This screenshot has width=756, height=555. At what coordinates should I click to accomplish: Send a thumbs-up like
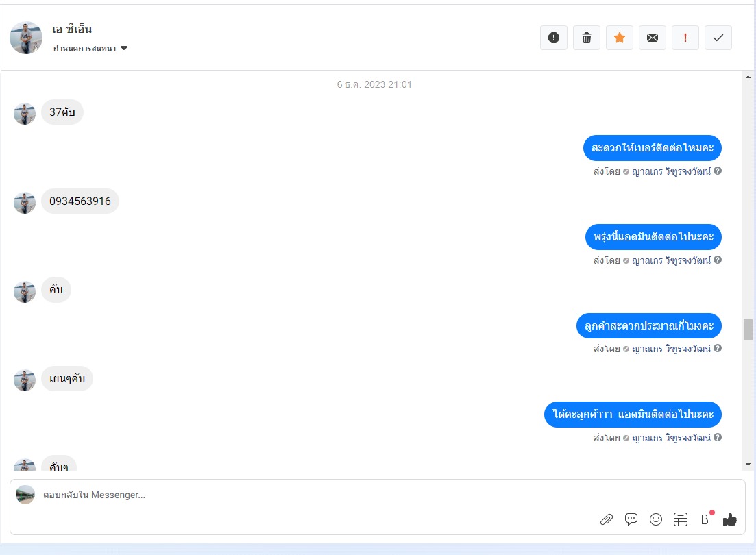pos(730,519)
